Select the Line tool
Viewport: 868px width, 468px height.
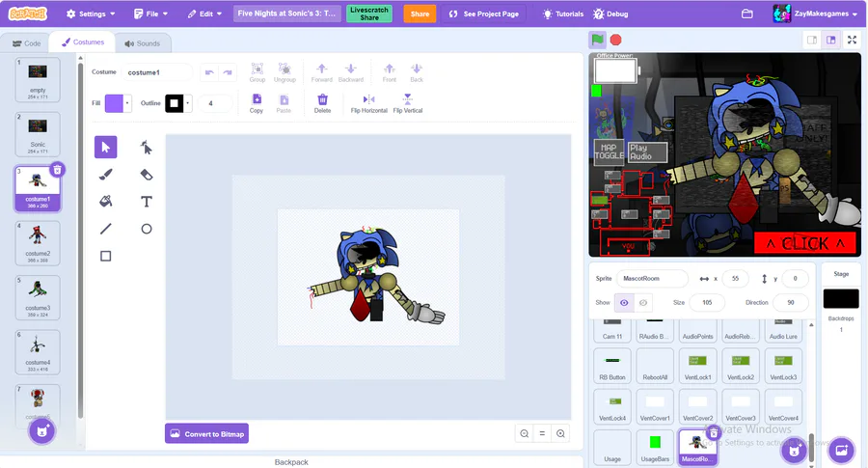pyautogui.click(x=106, y=229)
